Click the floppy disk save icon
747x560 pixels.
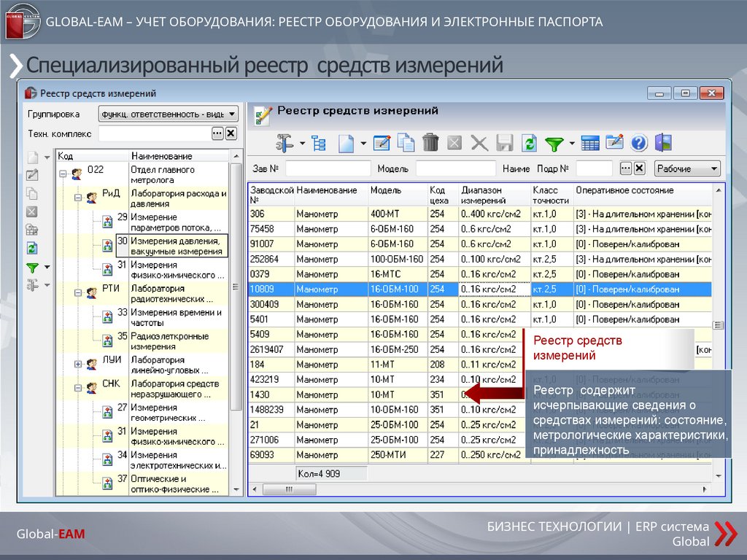coord(505,143)
